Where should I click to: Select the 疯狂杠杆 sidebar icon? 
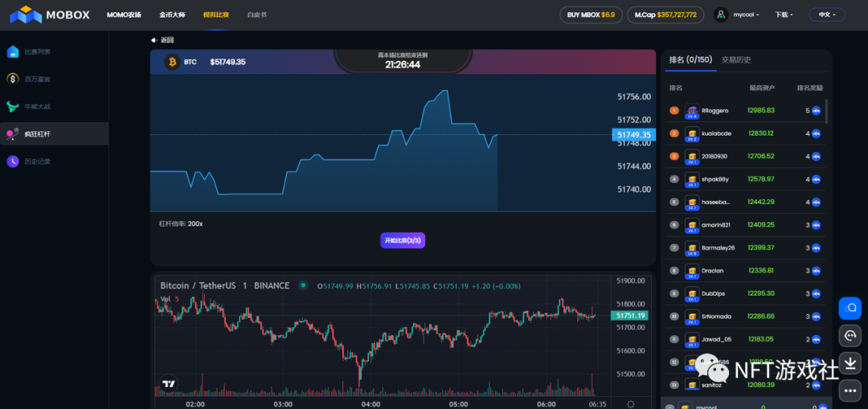(x=13, y=133)
